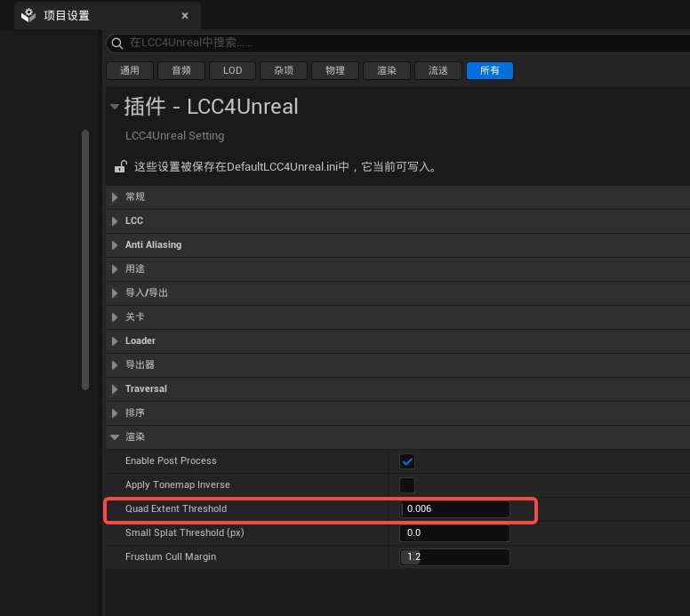Expand the Loader section
The width and height of the screenshot is (690, 616).
[x=115, y=341]
